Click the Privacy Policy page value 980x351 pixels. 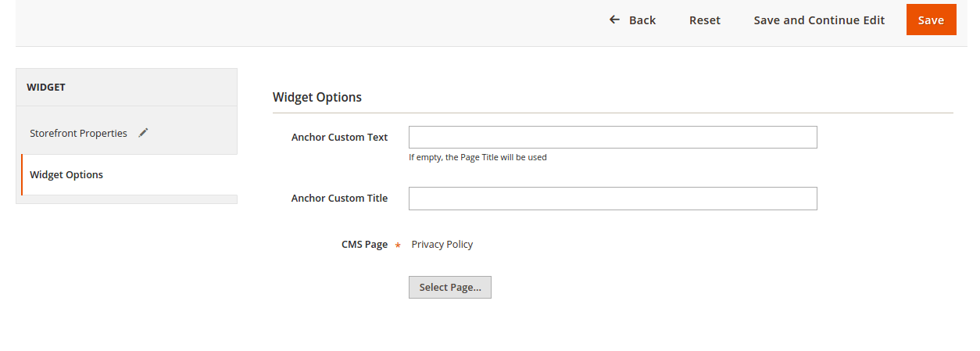click(x=442, y=244)
